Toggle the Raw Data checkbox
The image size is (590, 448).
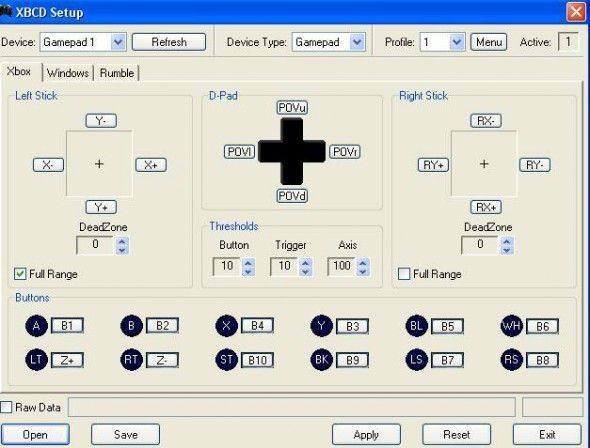(6, 407)
